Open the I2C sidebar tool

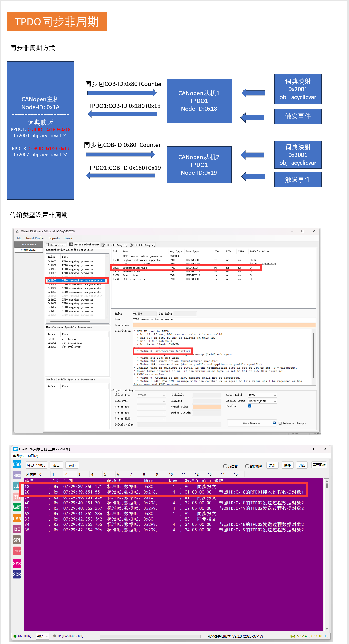pos(17,529)
